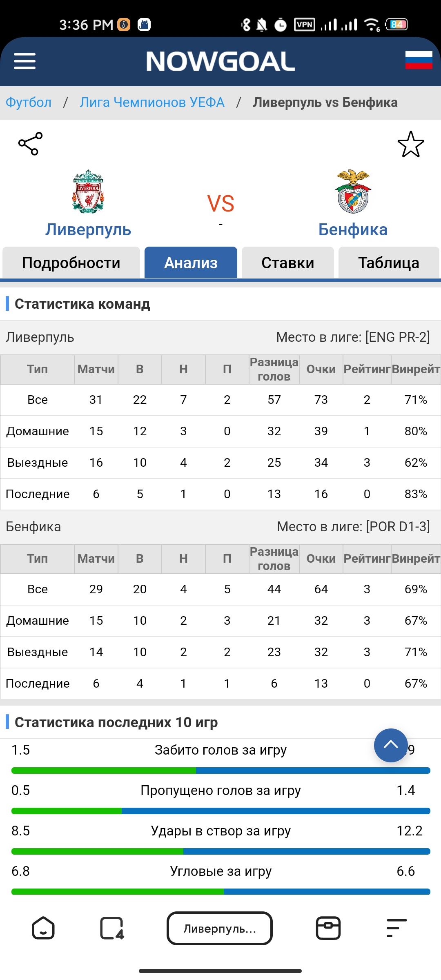Open the browser toolbox icon
The image size is (441, 980).
(x=328, y=928)
